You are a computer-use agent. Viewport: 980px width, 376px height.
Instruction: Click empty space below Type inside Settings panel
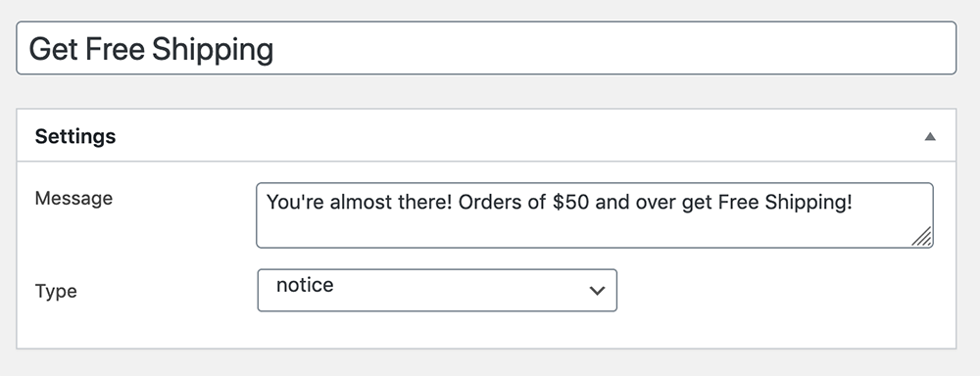point(486,330)
